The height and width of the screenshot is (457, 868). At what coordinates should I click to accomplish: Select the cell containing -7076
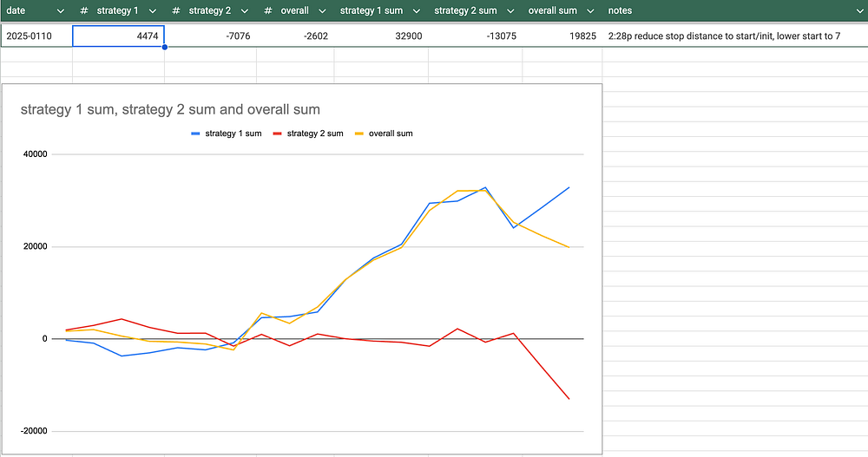[210, 36]
